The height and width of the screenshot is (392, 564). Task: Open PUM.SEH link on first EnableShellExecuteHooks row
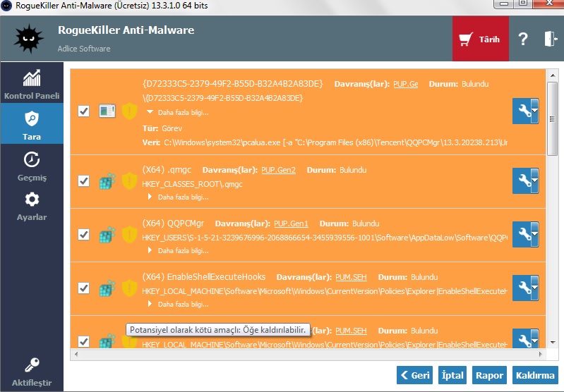(351, 277)
